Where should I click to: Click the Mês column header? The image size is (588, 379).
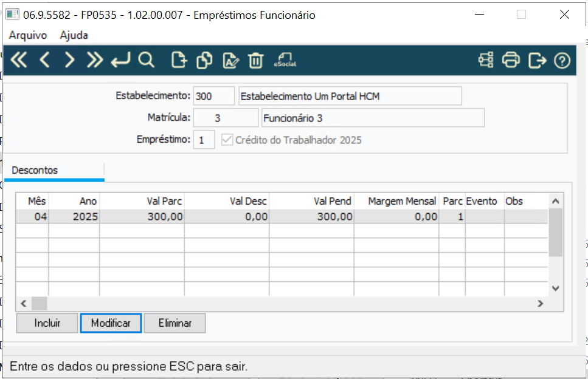click(32, 201)
